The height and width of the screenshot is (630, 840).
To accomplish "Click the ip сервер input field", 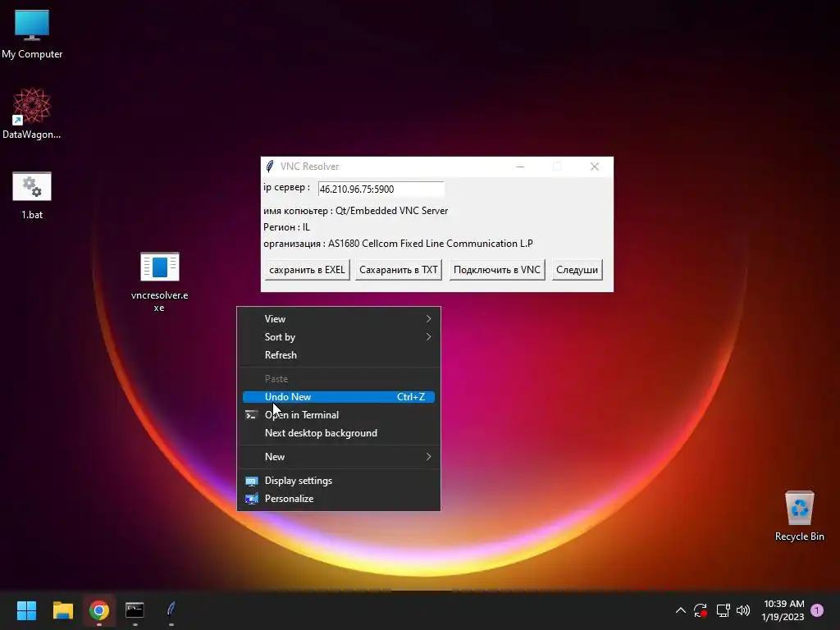I will click(381, 189).
